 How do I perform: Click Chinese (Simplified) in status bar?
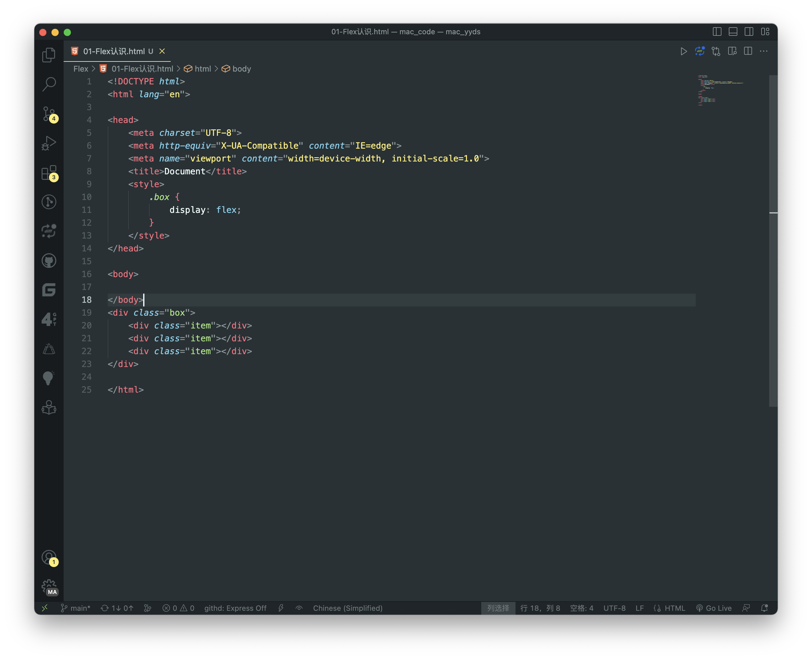point(348,608)
